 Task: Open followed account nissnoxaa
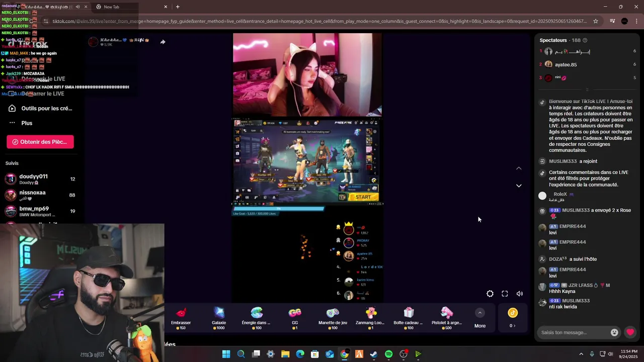(40, 195)
